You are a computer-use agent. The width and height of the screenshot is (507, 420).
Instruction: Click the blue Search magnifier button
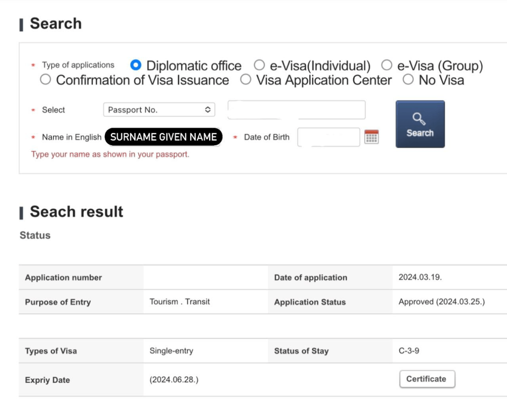(x=420, y=124)
